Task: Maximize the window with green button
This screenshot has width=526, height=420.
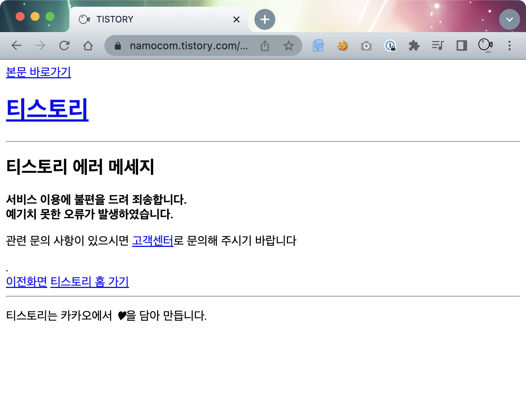Action: tap(50, 16)
